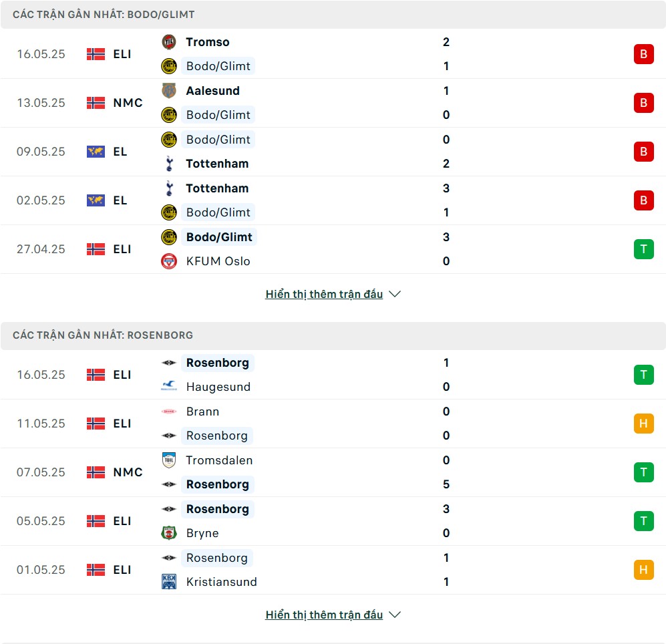This screenshot has height=644, width=666.
Task: Click the Aalesund club crest icon
Action: point(169,90)
